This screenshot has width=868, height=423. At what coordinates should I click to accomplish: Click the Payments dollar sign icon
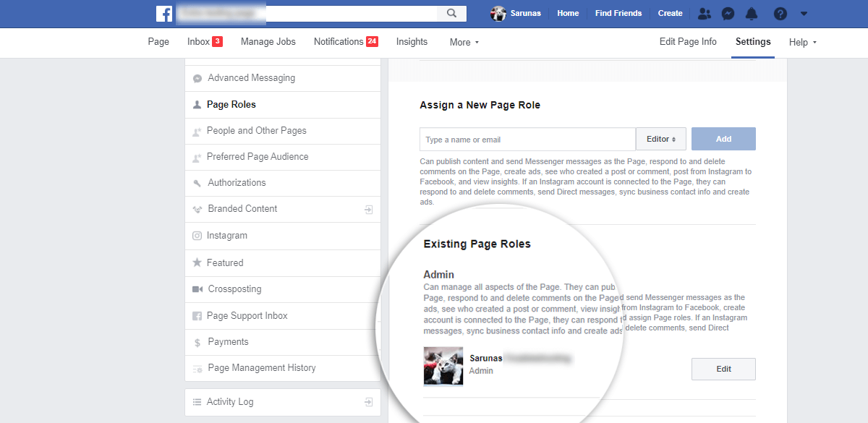pyautogui.click(x=197, y=342)
